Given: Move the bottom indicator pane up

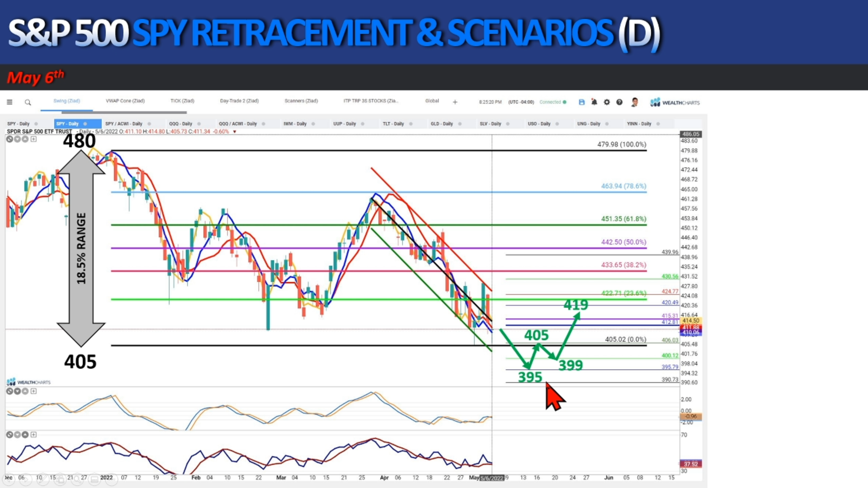Looking at the screenshot, I should (25, 435).
